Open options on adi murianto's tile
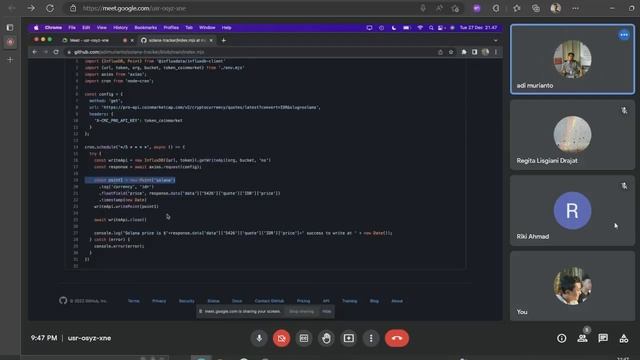Screen dimensions: 640x360 point(624,35)
